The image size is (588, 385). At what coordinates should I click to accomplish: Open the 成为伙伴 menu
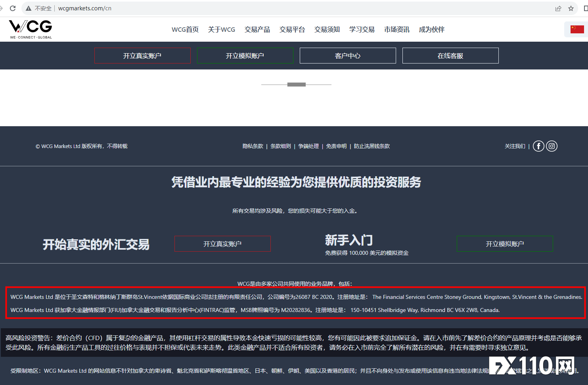[432, 29]
